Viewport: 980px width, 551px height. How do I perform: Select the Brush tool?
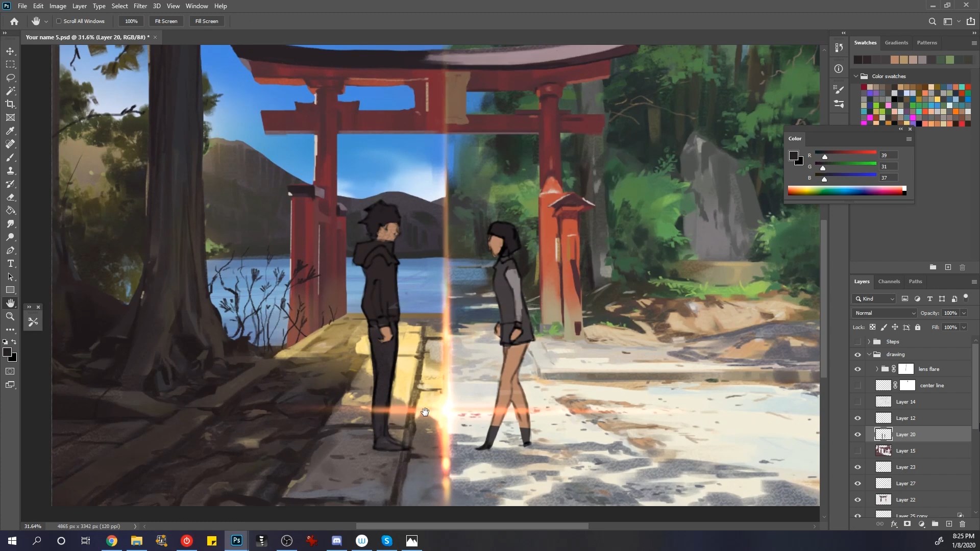(10, 158)
